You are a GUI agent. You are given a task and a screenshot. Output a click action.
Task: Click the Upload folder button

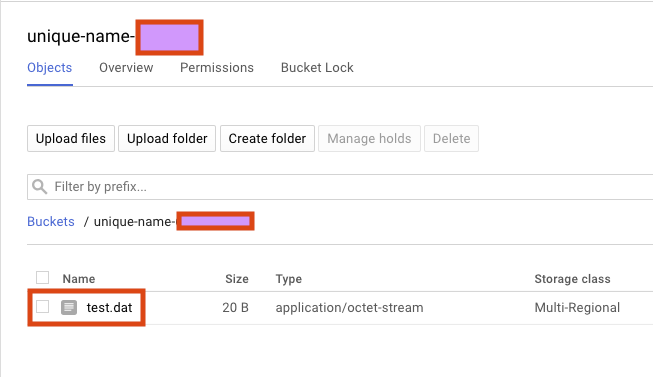click(167, 138)
